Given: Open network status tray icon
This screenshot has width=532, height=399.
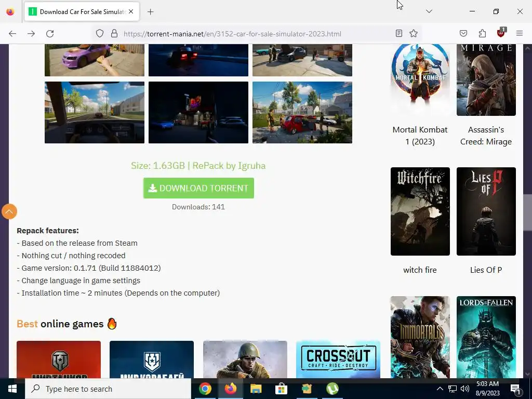Looking at the screenshot, I should pos(453,389).
